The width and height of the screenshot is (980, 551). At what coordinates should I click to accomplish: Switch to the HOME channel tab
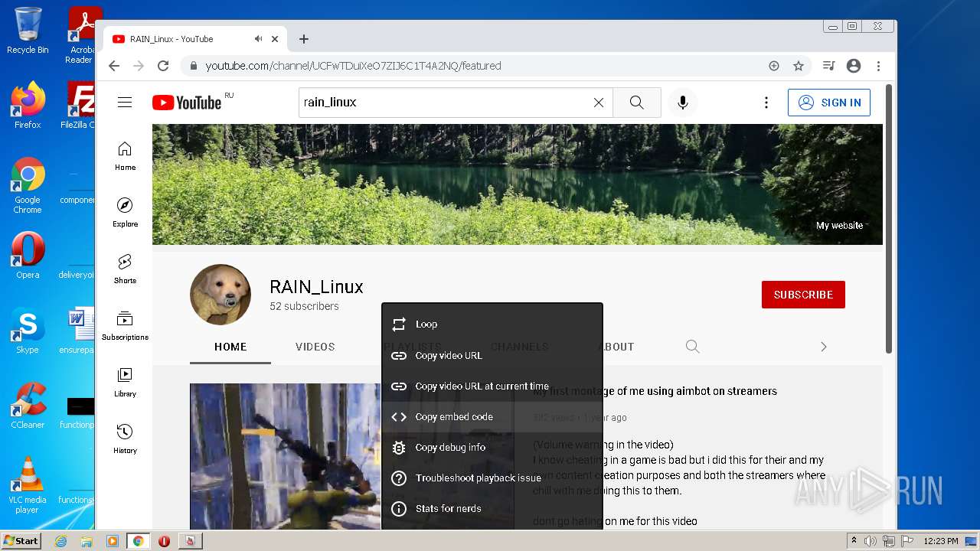[x=230, y=347]
